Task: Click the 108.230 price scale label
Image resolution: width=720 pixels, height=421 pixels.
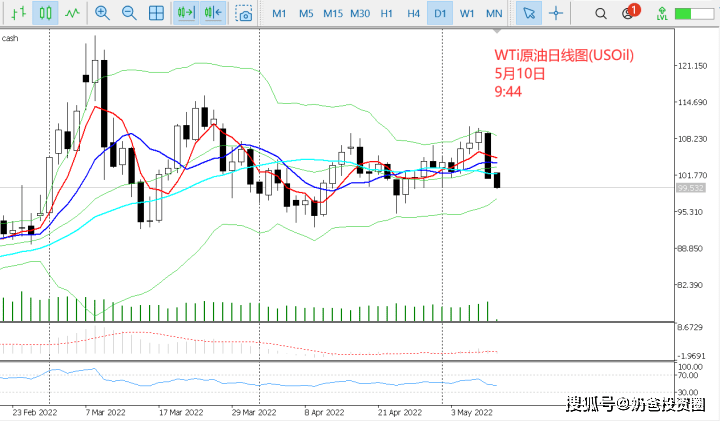Action: click(692, 139)
